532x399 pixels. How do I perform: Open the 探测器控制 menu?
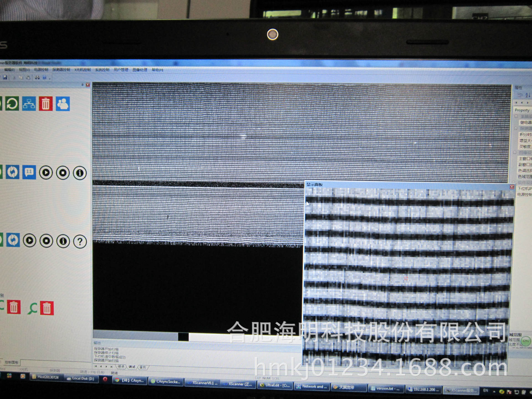point(61,70)
